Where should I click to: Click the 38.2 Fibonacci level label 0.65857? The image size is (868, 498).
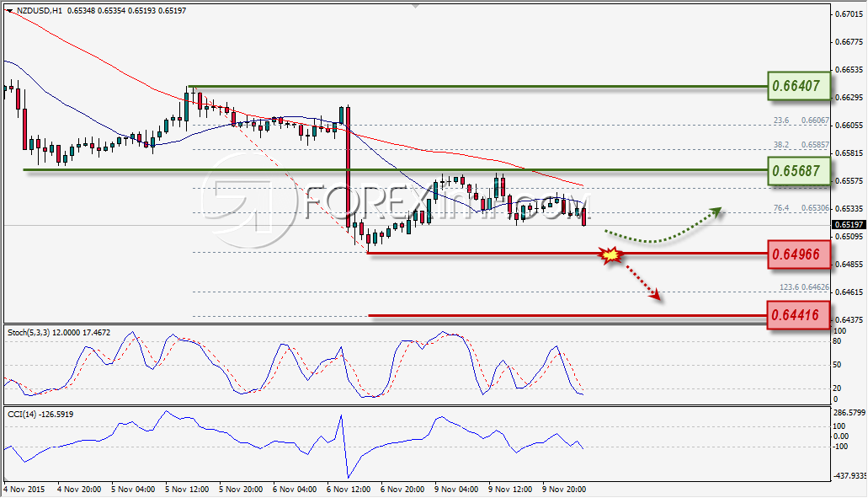click(x=801, y=145)
